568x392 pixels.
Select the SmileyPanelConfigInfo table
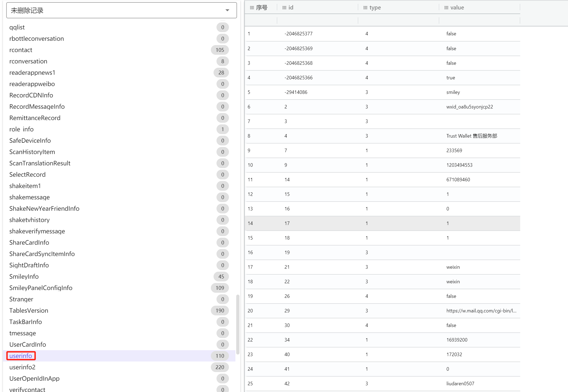click(41, 288)
